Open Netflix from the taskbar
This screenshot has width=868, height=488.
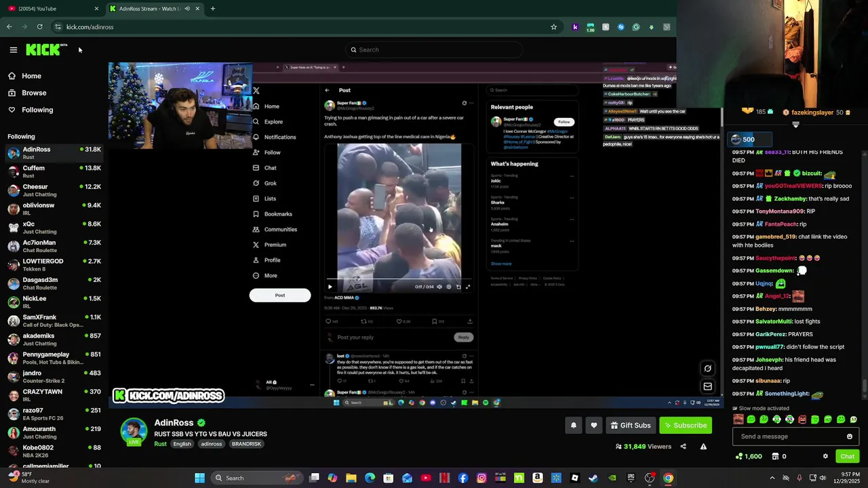(x=444, y=478)
